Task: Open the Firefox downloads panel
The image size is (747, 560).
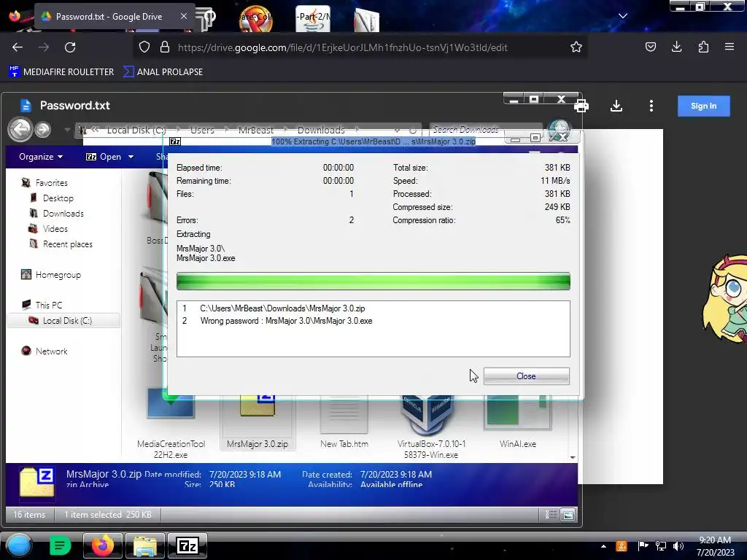Action: 676,47
